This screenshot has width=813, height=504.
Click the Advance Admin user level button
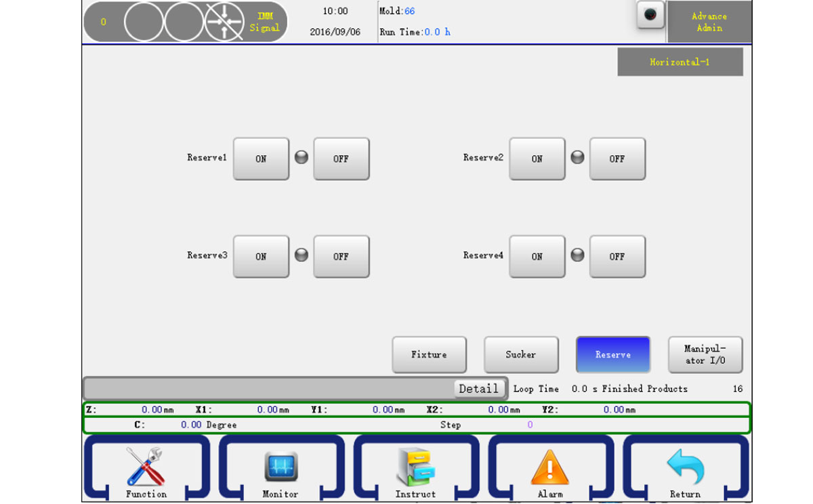[x=709, y=22]
